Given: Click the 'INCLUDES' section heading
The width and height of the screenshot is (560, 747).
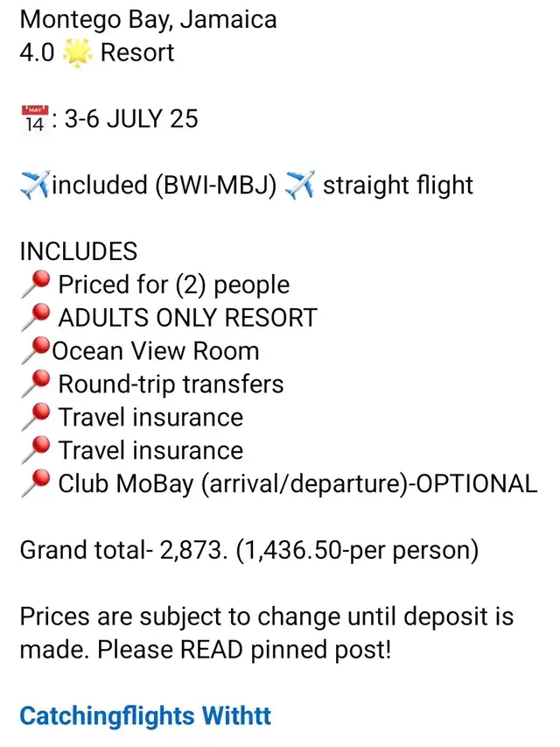Looking at the screenshot, I should (x=79, y=251).
